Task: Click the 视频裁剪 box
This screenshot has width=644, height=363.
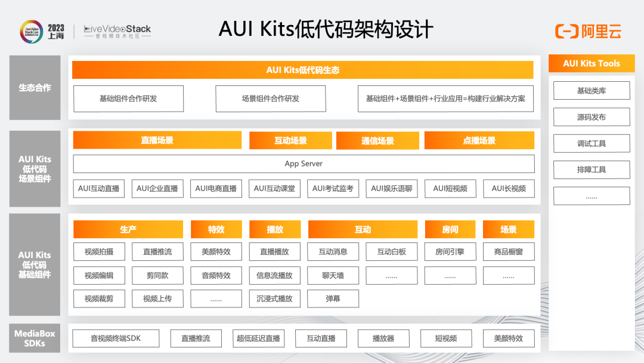Action: pos(99,299)
